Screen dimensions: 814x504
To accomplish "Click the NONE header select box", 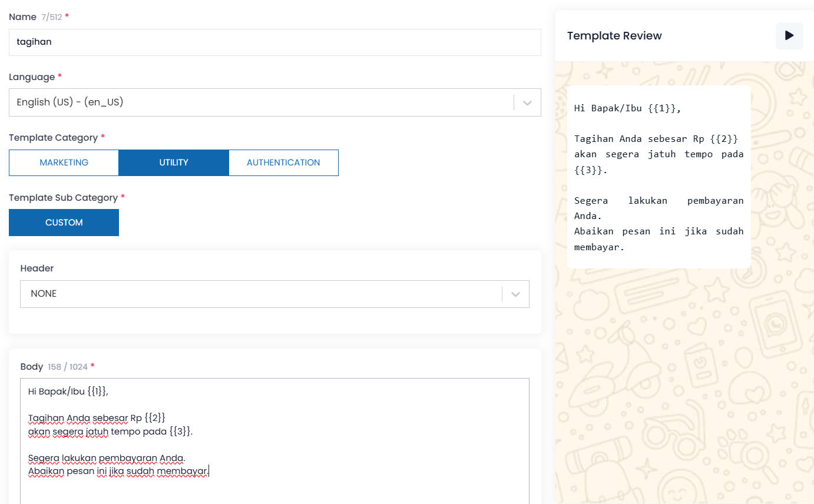I will point(259,294).
